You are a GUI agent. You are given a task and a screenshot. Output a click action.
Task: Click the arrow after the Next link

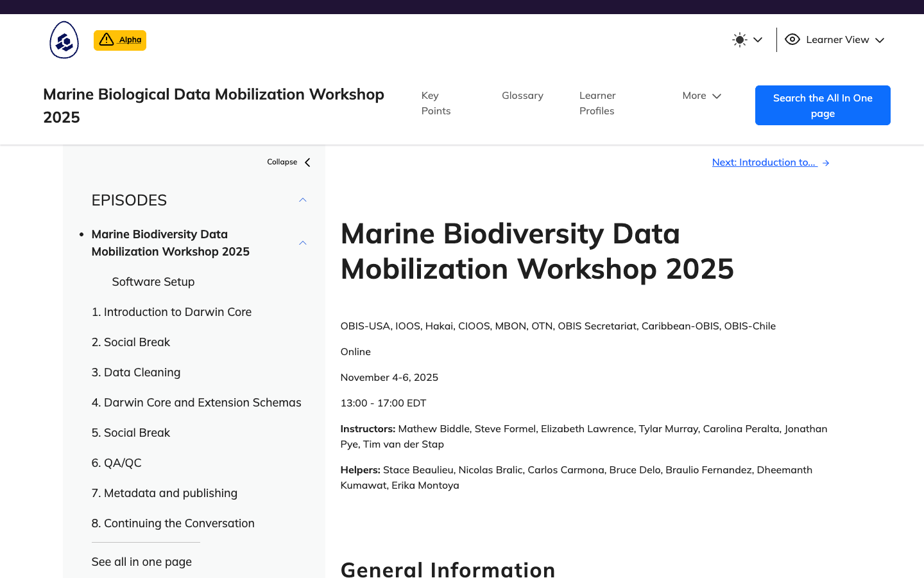826,163
